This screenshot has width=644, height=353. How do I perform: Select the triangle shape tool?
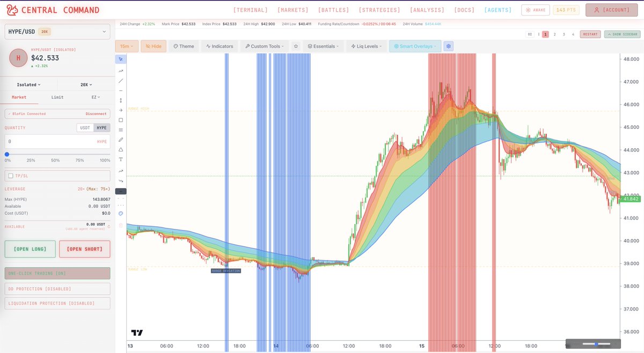121,149
